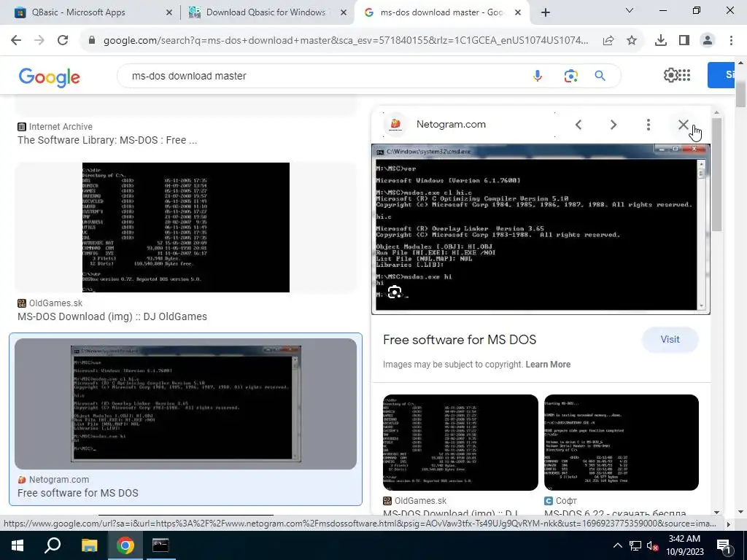Click the forward navigation arrow
Screen dimensions: 747x560
point(39,41)
